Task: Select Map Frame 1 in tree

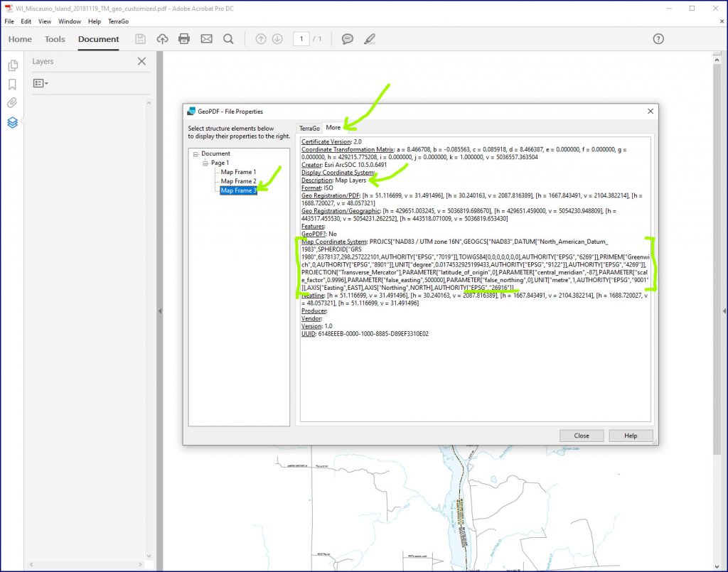Action: [x=238, y=172]
